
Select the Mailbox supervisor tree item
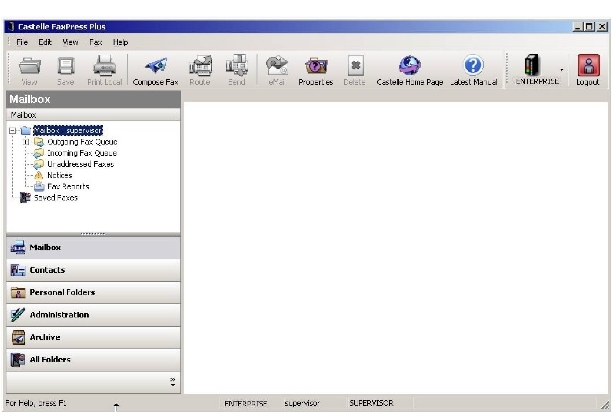point(68,130)
